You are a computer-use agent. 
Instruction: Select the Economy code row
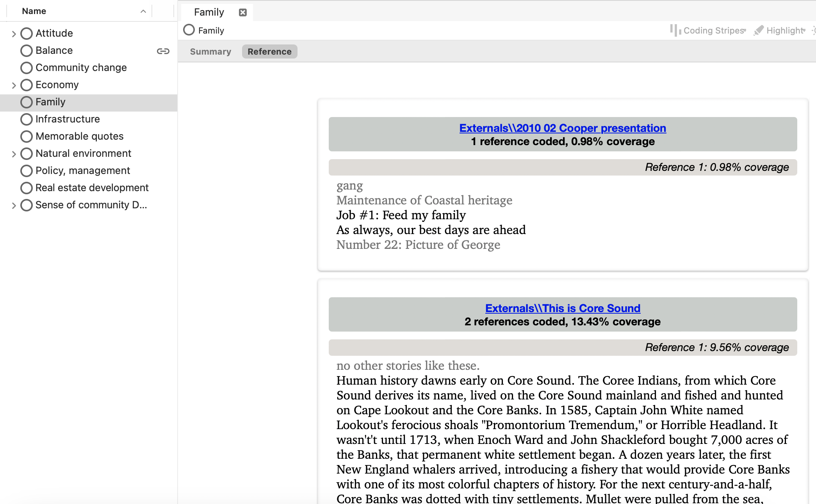(x=89, y=85)
